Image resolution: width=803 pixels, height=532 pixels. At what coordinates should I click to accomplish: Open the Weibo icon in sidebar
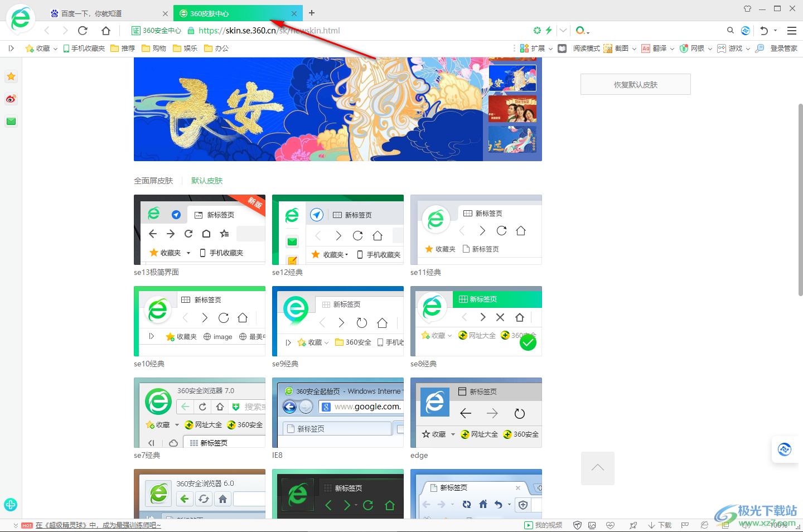[11, 99]
